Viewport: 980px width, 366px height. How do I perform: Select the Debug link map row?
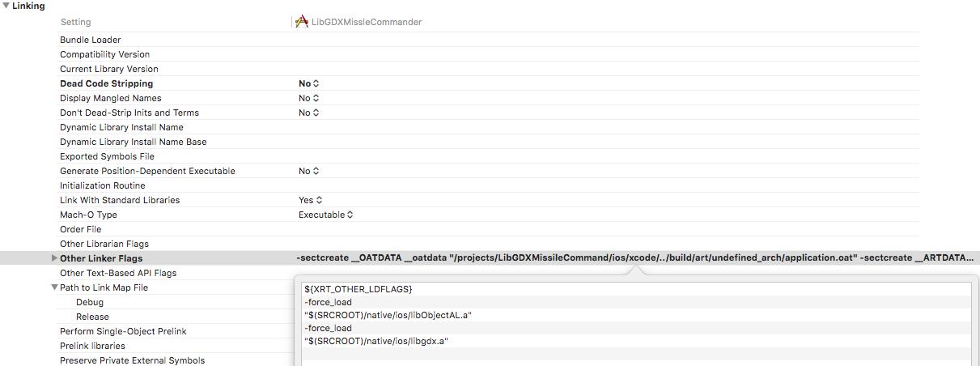click(x=90, y=302)
